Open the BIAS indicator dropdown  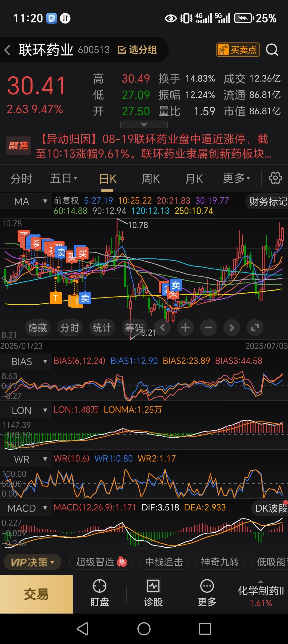pos(26,362)
